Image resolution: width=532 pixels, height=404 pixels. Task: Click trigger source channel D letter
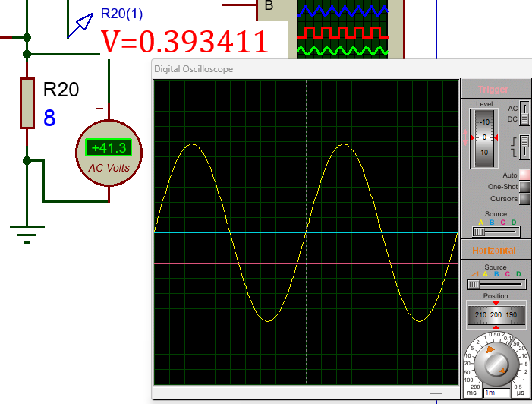pos(514,223)
